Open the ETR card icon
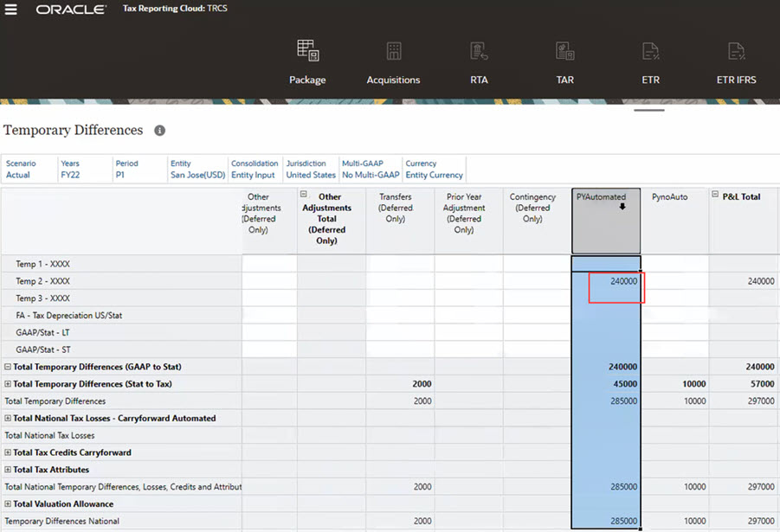 651,51
